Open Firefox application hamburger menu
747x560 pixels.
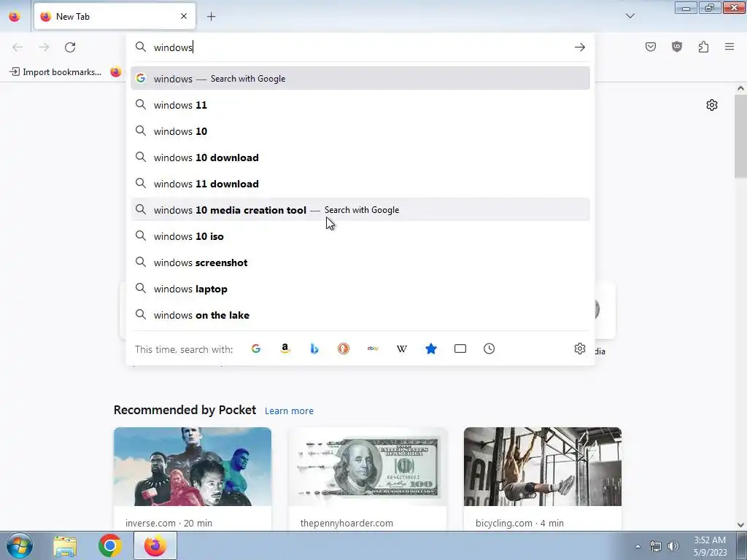[729, 47]
